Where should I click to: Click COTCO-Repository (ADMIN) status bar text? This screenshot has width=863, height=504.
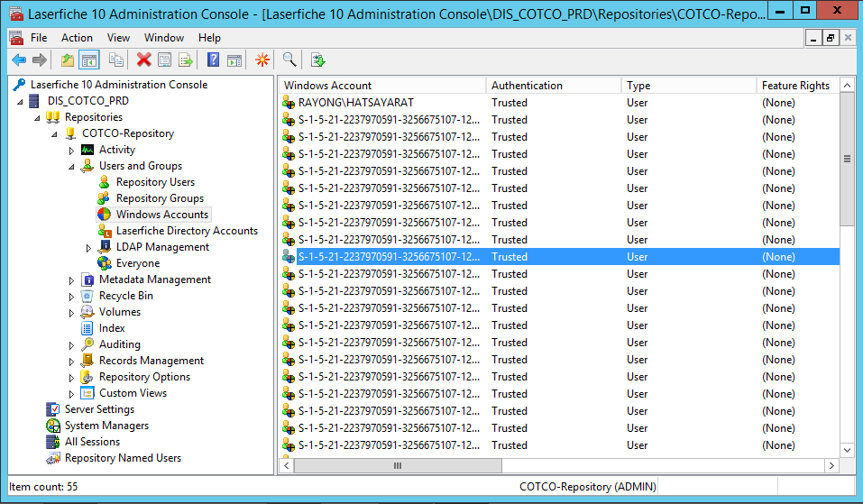[587, 486]
